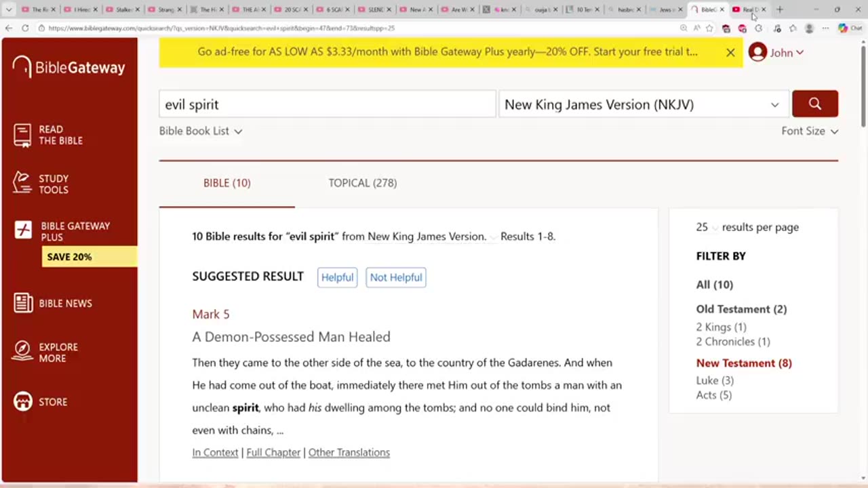Screen dimensions: 868x488
Task: Open browser profile icon in toolbar
Action: (x=809, y=28)
